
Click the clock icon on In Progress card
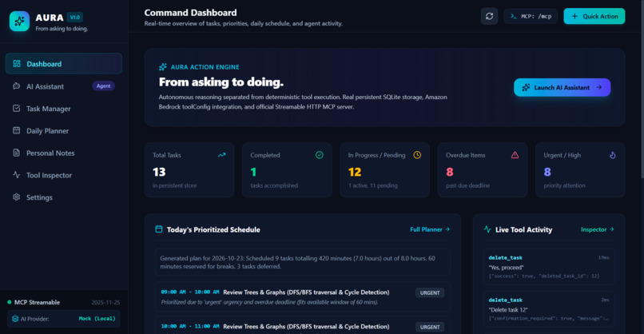click(417, 155)
